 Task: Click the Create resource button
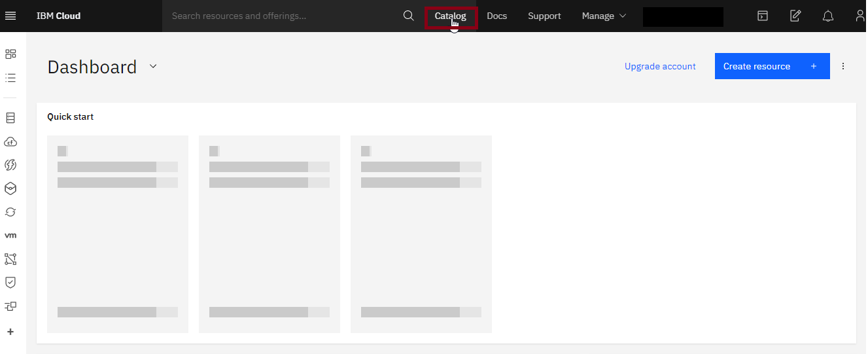pos(772,66)
